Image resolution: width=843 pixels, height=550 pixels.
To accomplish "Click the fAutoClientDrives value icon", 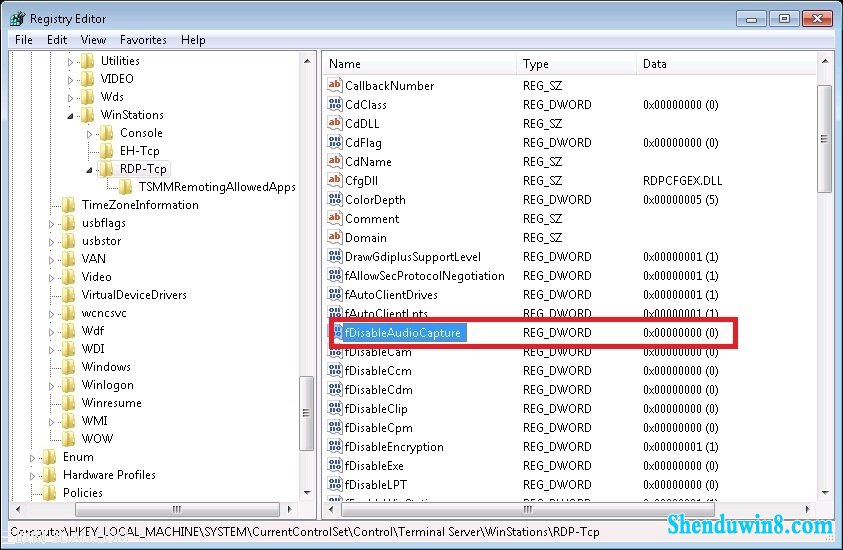I will click(334, 294).
